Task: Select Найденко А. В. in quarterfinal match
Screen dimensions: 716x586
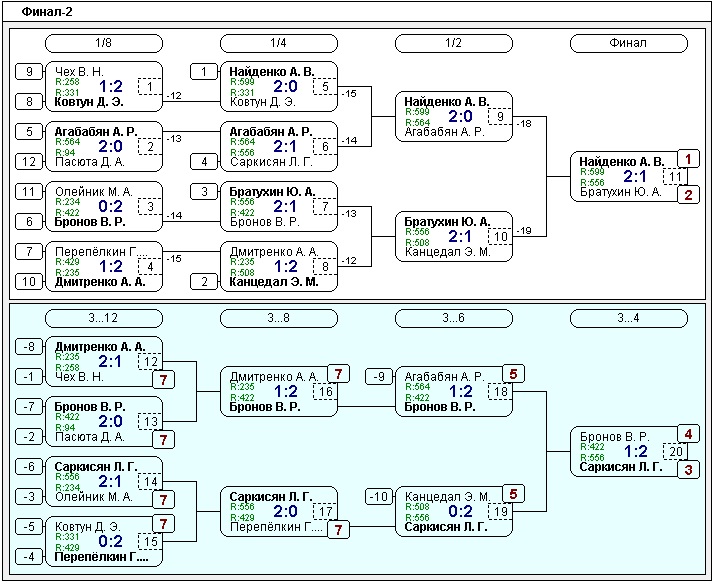Action: click(272, 72)
